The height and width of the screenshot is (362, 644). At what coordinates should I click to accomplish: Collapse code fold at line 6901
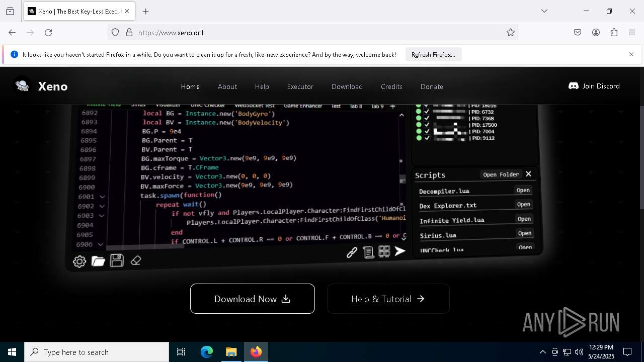click(102, 197)
